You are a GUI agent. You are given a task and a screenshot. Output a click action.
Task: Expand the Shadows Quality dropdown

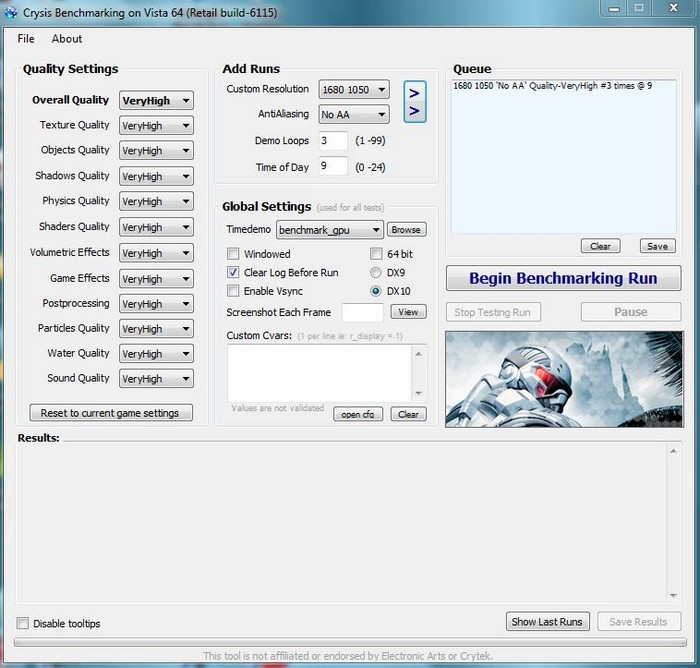(x=156, y=176)
